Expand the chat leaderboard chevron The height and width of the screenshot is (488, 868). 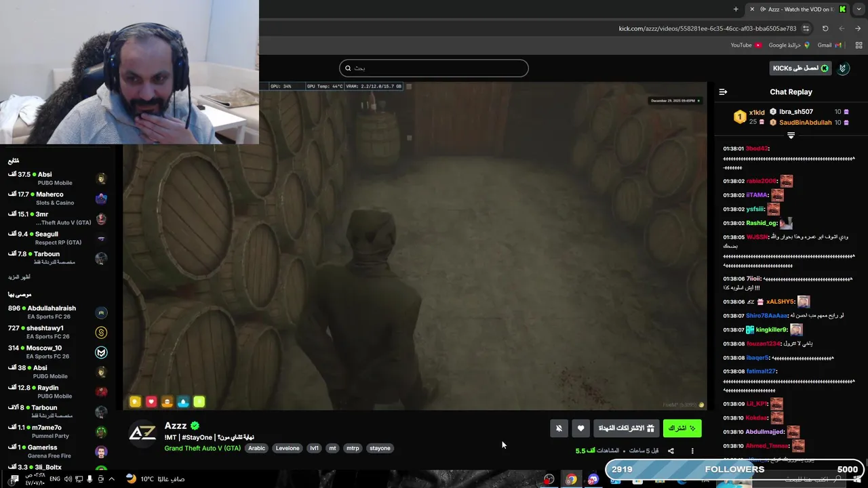coord(791,136)
